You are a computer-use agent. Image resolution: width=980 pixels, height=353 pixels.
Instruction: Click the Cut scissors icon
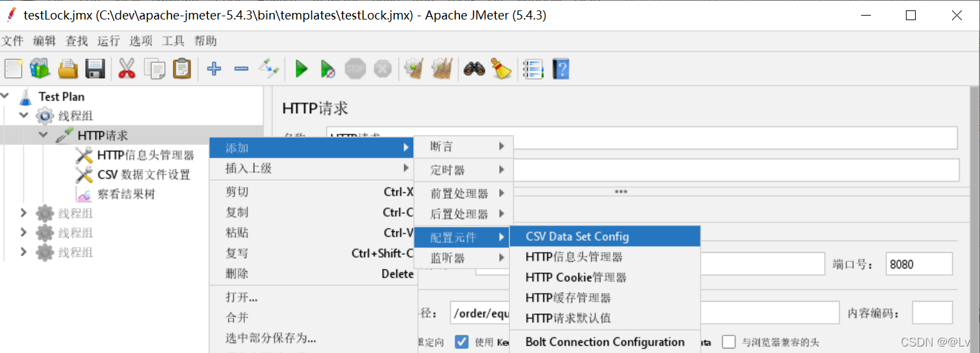click(x=127, y=68)
